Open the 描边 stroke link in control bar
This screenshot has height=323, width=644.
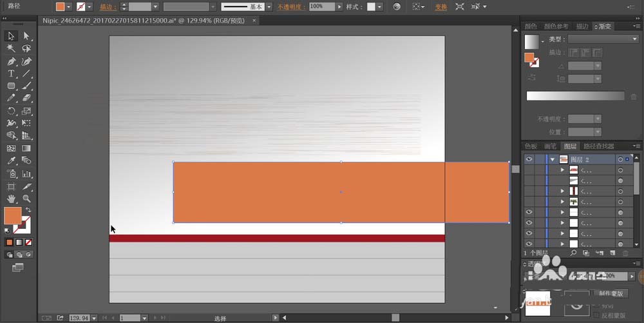click(x=108, y=7)
